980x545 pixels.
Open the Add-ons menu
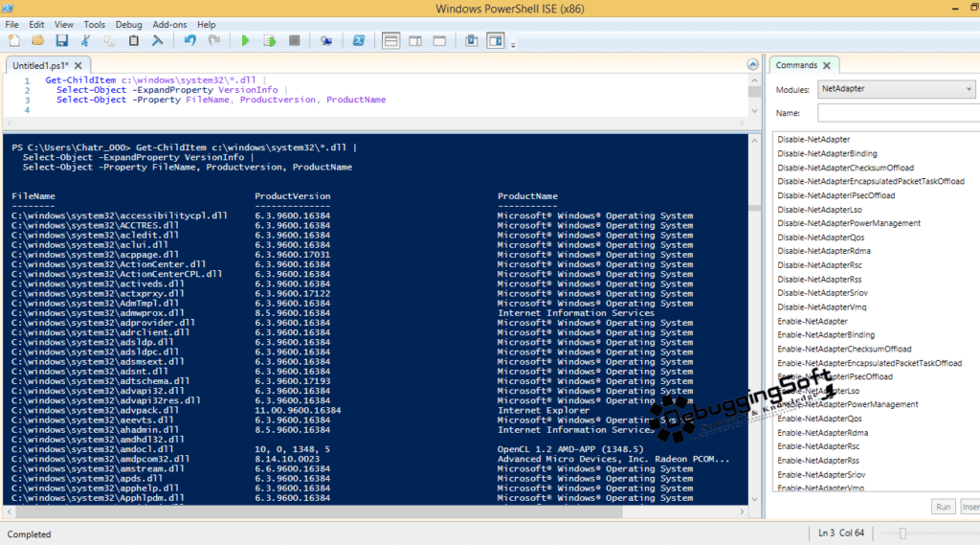[169, 24]
